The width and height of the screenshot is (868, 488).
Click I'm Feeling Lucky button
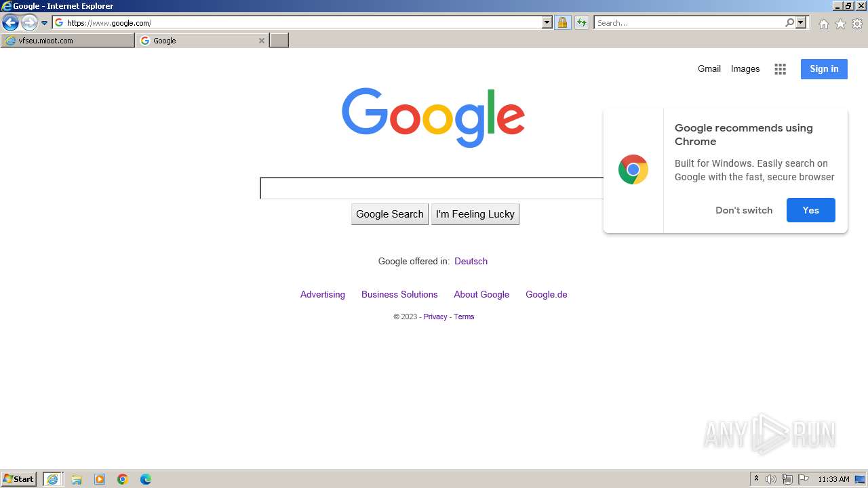(x=475, y=214)
